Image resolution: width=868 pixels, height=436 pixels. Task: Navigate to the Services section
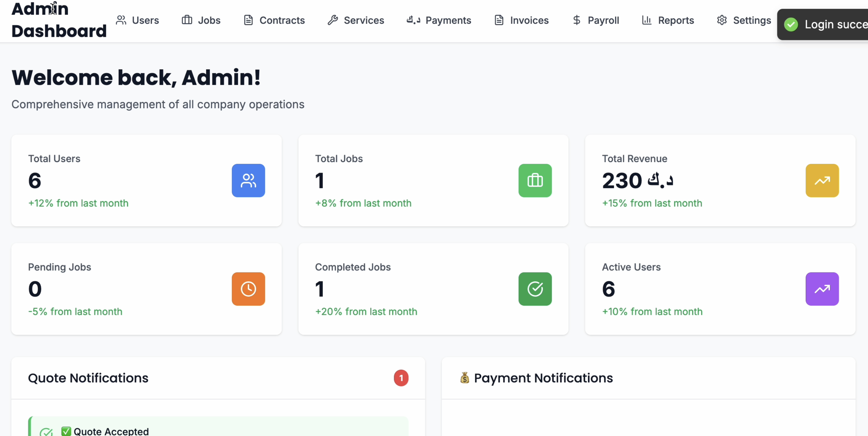click(x=356, y=20)
